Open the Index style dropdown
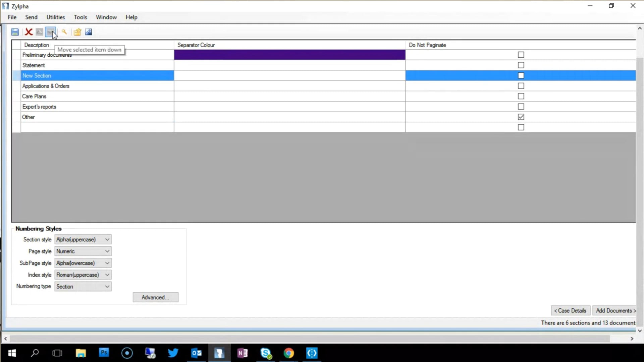Viewport: 644px width, 362px height. [83, 275]
